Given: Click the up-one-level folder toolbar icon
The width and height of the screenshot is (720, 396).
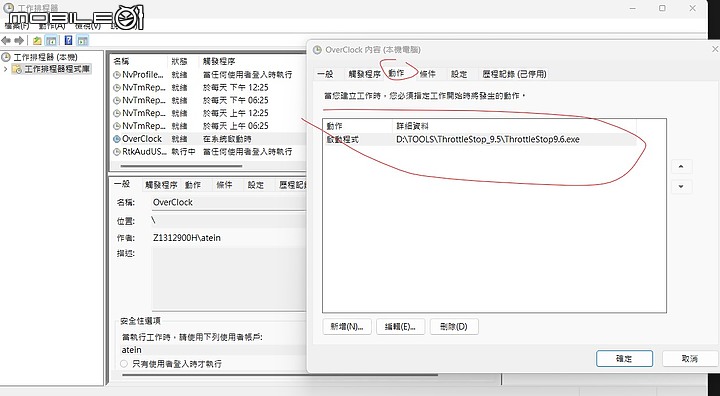Looking at the screenshot, I should pos(37,41).
